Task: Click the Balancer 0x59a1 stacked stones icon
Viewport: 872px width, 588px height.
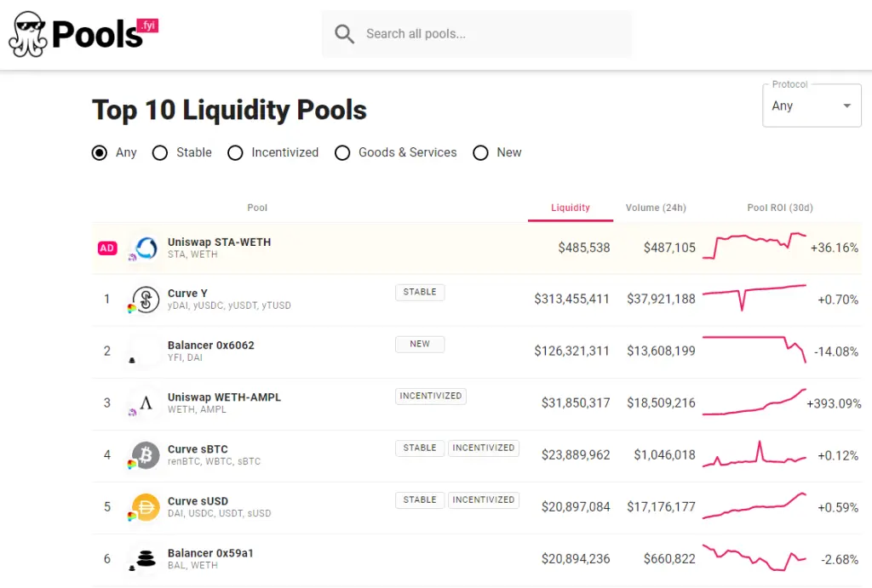Action: tap(146, 558)
